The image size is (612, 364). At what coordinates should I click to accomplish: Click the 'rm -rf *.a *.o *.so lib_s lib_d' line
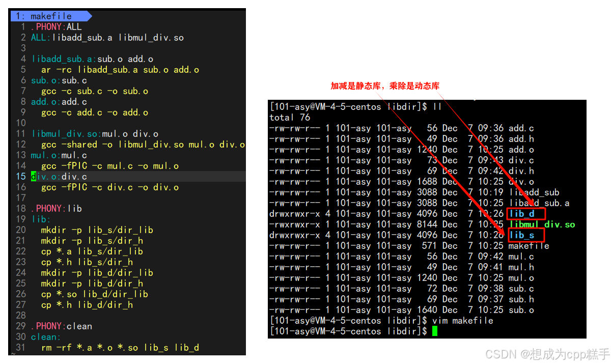120,348
